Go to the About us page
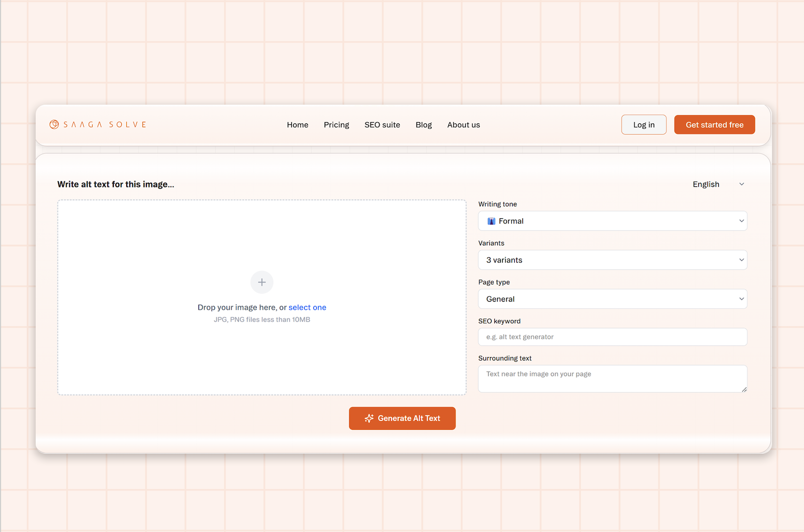The height and width of the screenshot is (532, 804). pyautogui.click(x=463, y=125)
